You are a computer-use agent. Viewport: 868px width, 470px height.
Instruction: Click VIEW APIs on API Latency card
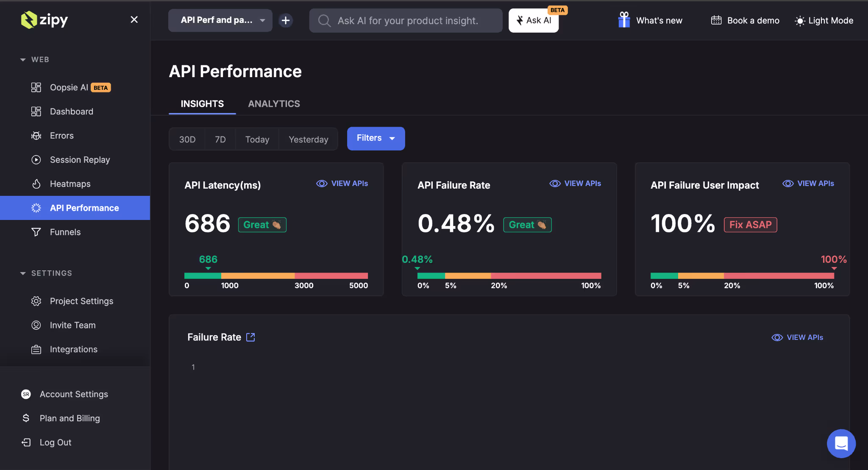342,183
